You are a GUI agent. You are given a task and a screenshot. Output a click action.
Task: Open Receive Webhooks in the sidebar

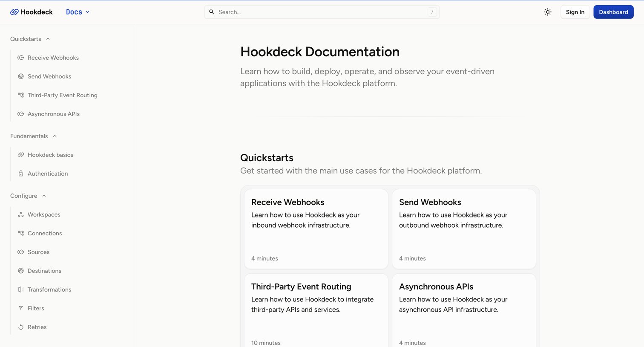point(53,58)
